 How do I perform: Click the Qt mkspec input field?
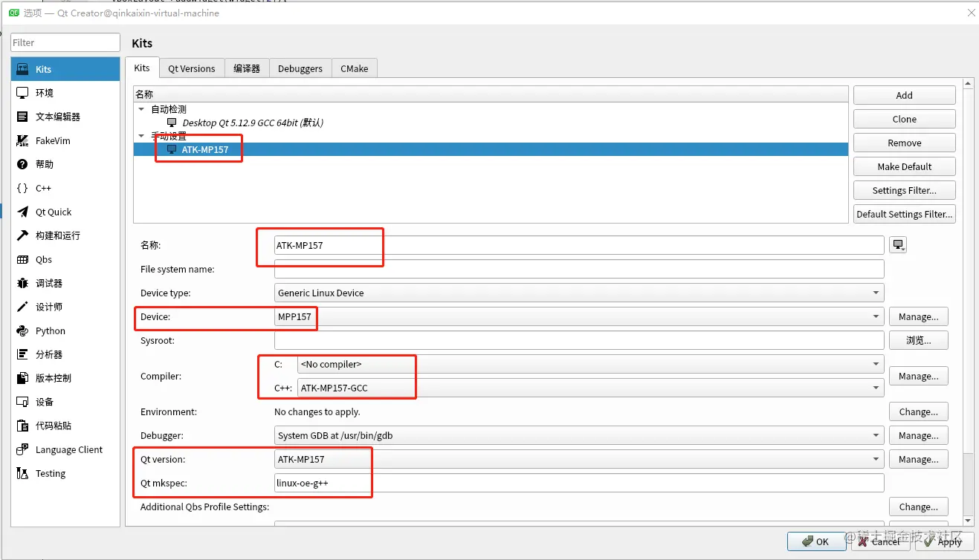click(x=579, y=483)
